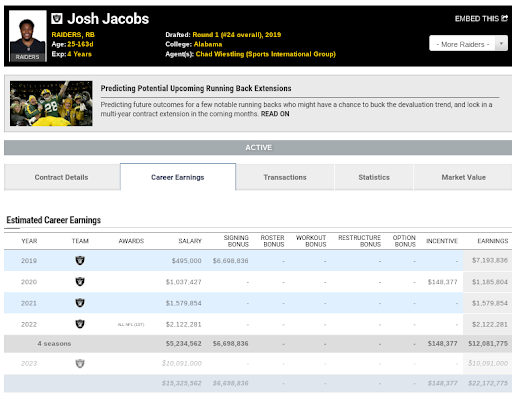The width and height of the screenshot is (512, 396).
Task: Click the 2023 year cell
Action: point(29,364)
